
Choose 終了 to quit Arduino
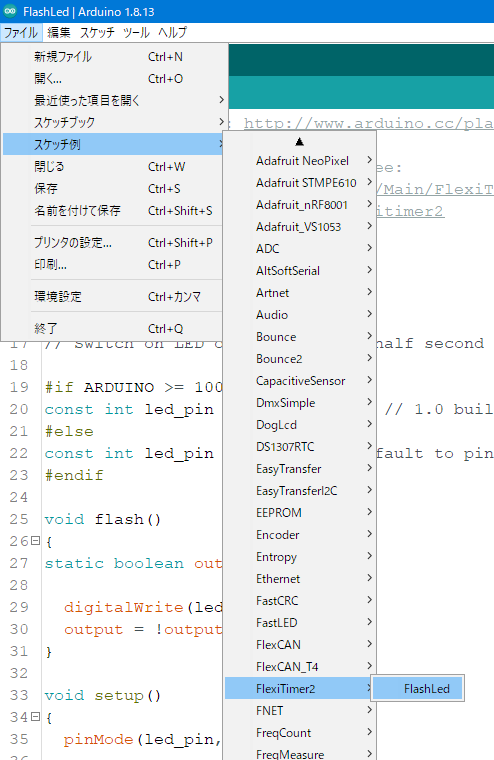(x=113, y=329)
